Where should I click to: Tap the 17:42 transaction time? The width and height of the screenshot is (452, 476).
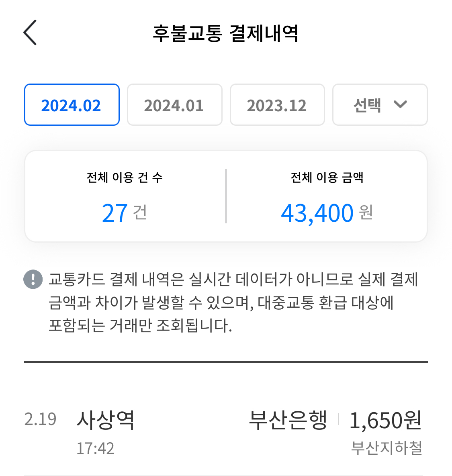[x=96, y=448]
